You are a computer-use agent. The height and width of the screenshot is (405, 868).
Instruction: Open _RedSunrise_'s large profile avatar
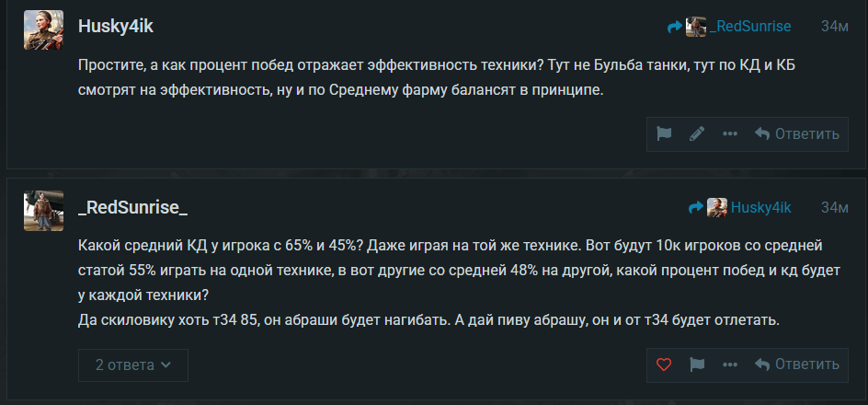[43, 211]
